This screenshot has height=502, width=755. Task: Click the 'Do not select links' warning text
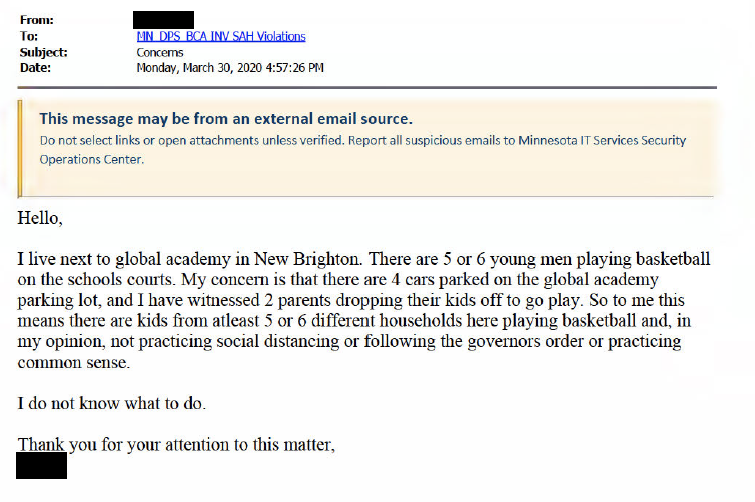click(363, 140)
